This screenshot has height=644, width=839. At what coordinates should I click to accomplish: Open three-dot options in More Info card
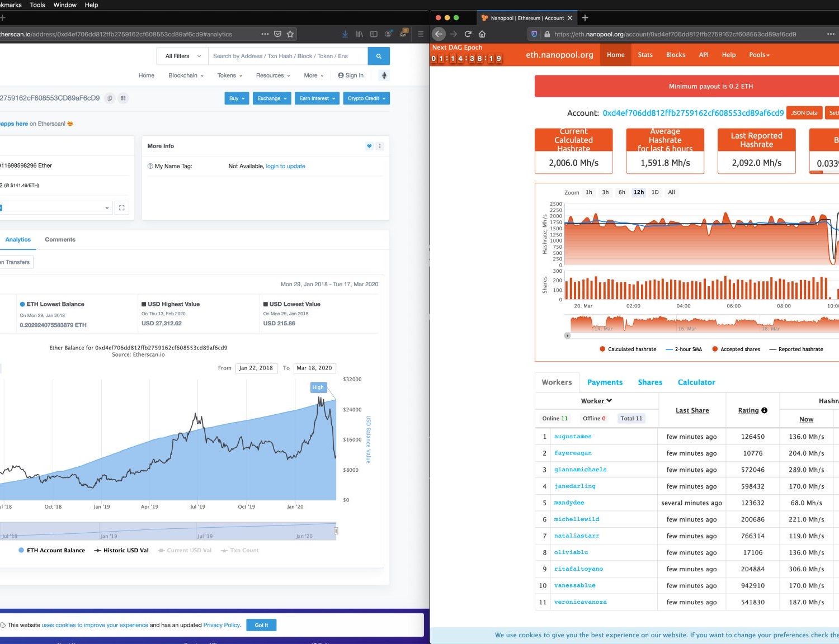pyautogui.click(x=380, y=146)
